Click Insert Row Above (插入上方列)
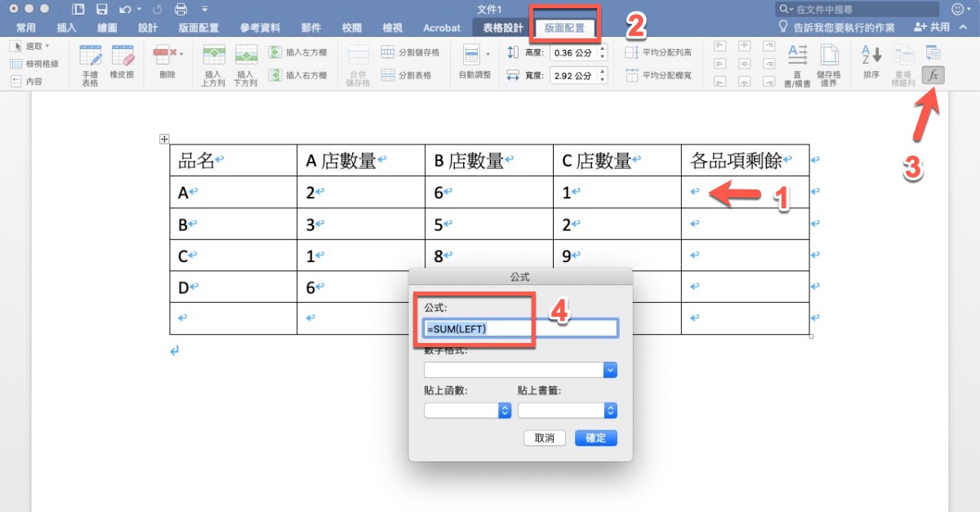The width and height of the screenshot is (980, 512). (213, 65)
